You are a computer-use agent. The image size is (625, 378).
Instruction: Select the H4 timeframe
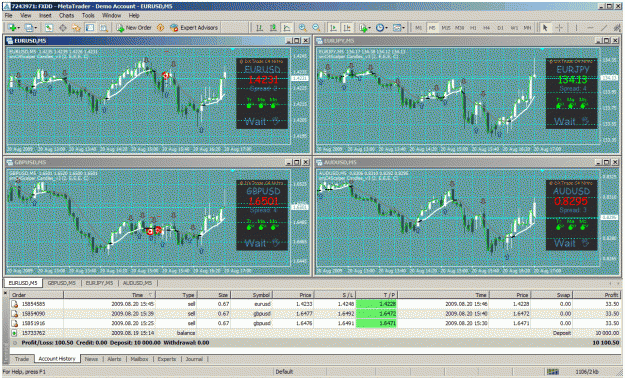coord(487,28)
